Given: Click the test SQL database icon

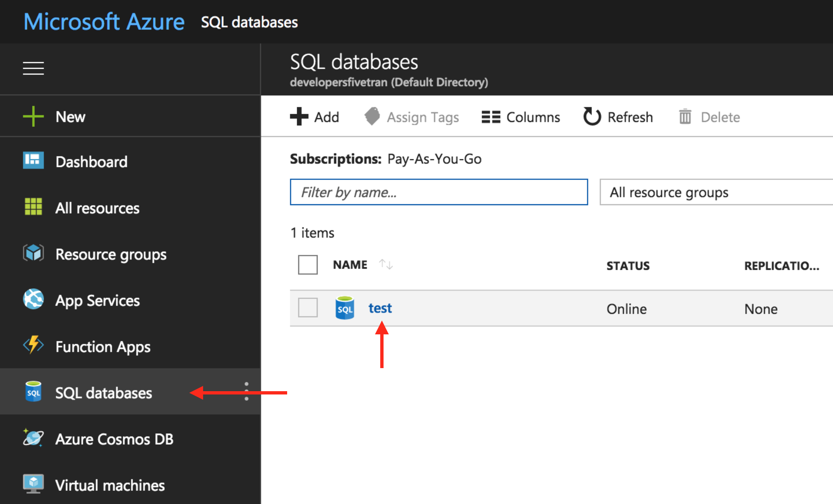Looking at the screenshot, I should [x=344, y=308].
